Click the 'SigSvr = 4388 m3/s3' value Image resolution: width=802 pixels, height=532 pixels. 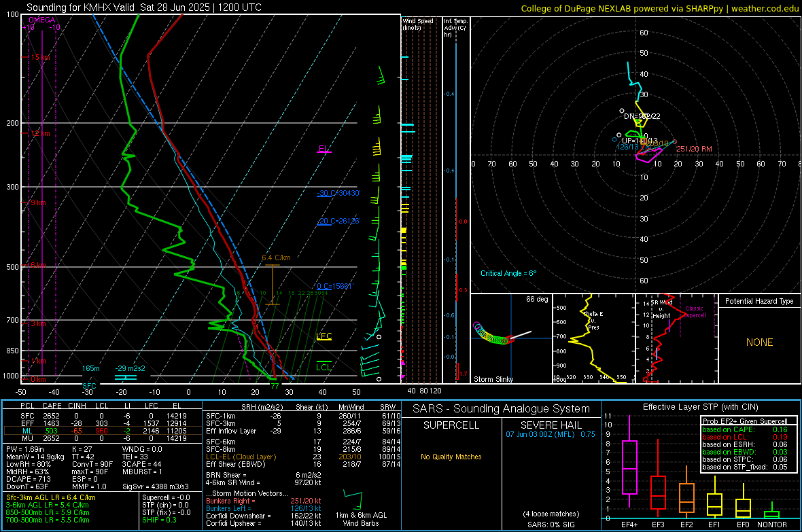coord(156,486)
